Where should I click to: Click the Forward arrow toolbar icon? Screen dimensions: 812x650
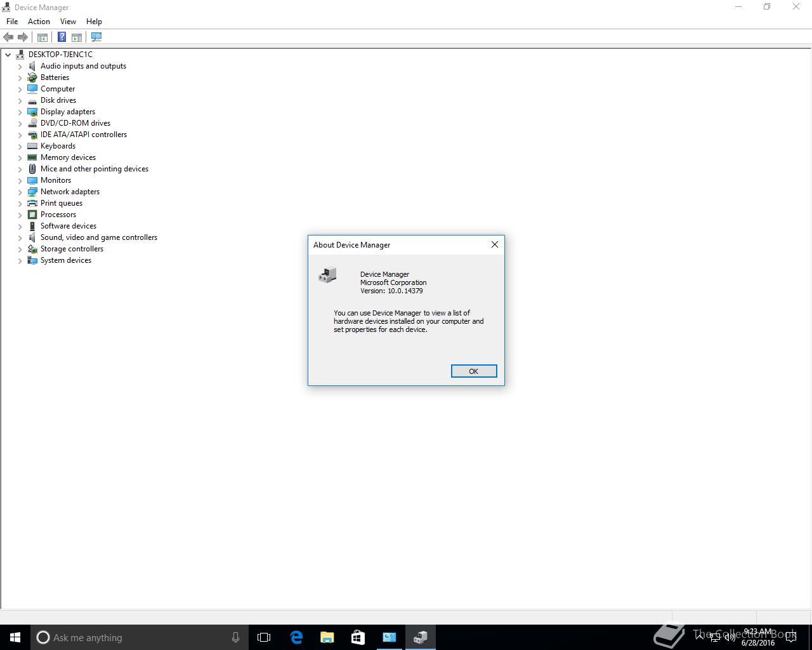[x=23, y=37]
